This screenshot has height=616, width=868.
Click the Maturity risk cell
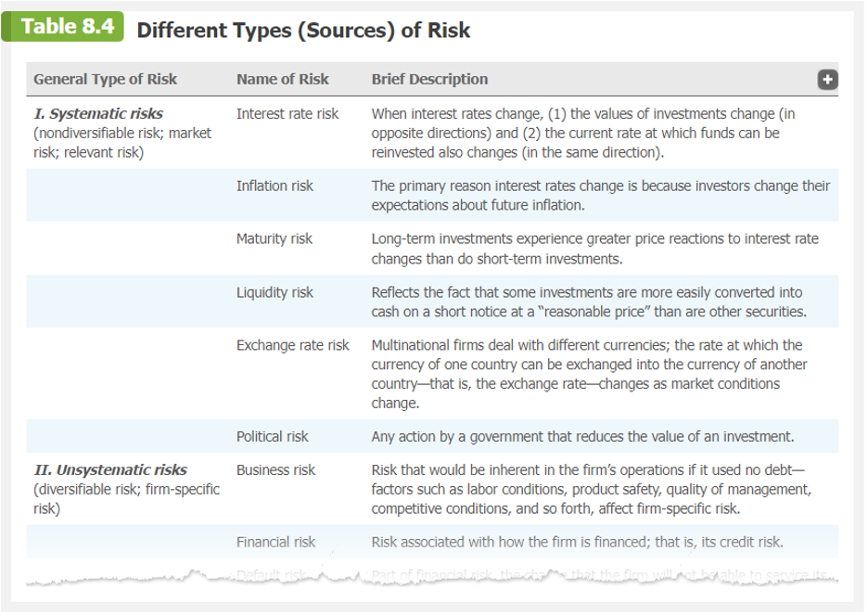pyautogui.click(x=274, y=238)
